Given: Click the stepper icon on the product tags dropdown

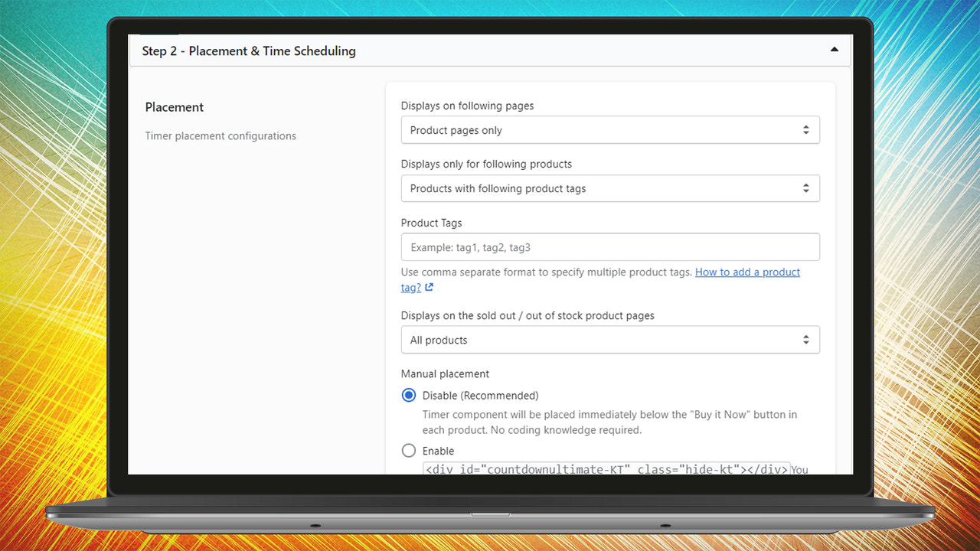Looking at the screenshot, I should (805, 188).
